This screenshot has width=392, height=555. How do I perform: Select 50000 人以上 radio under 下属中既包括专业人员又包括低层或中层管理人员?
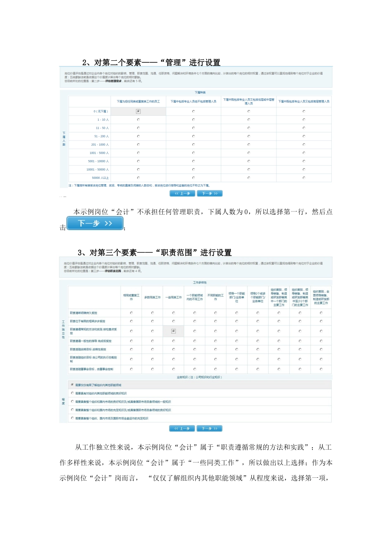click(249, 178)
